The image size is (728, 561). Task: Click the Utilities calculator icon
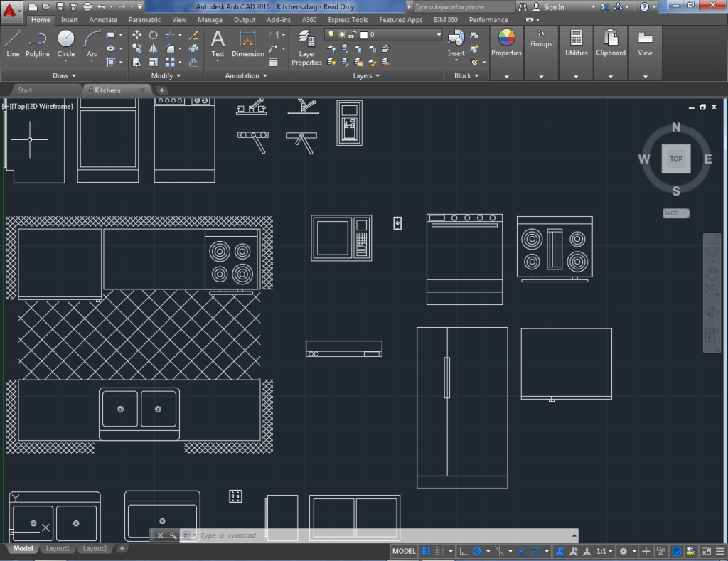click(576, 42)
